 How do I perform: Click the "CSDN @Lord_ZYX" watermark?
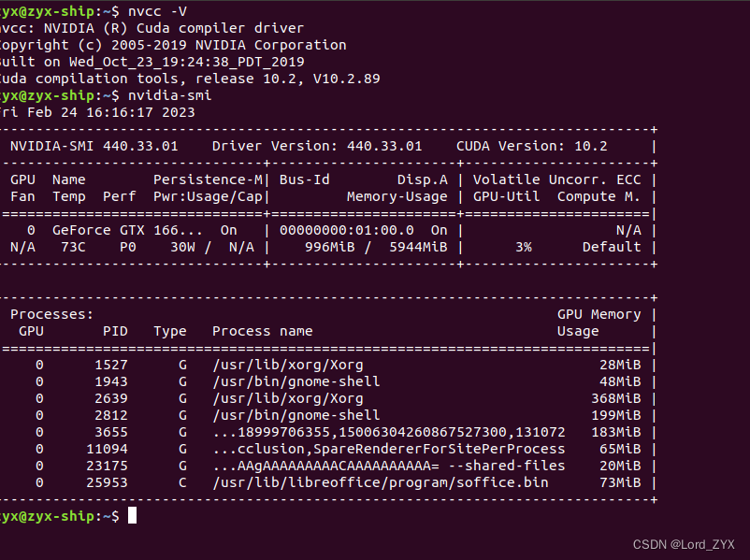[682, 544]
